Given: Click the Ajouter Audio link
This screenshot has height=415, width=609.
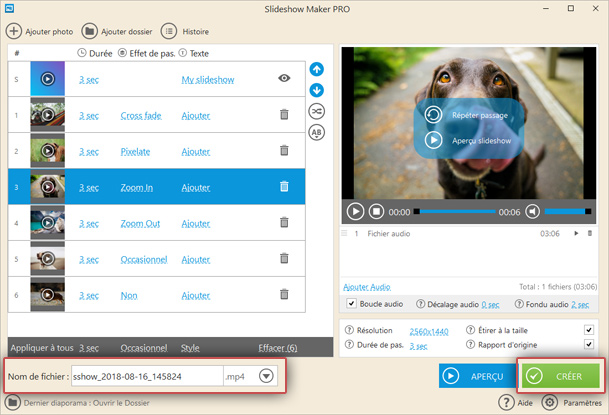Looking at the screenshot, I should pos(367,287).
